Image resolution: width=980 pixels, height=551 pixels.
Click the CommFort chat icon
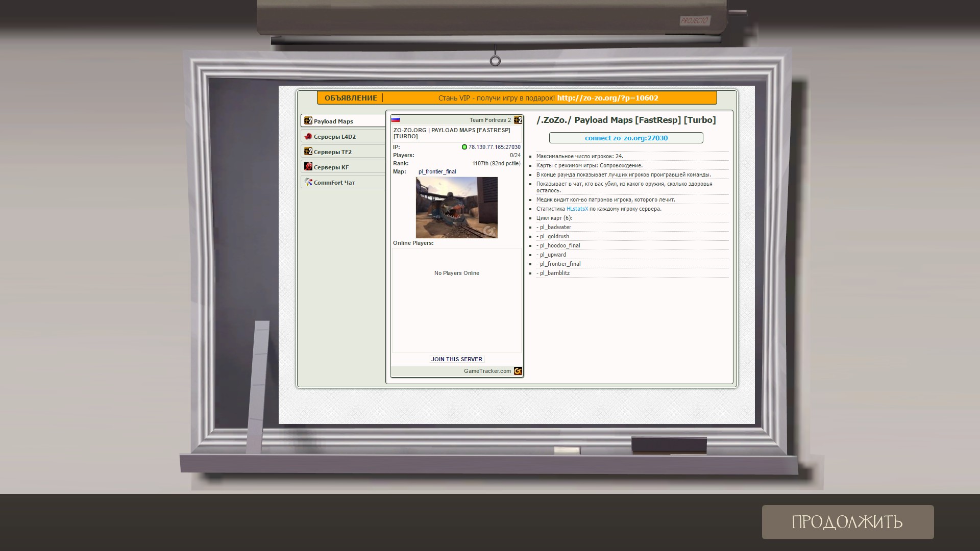308,182
